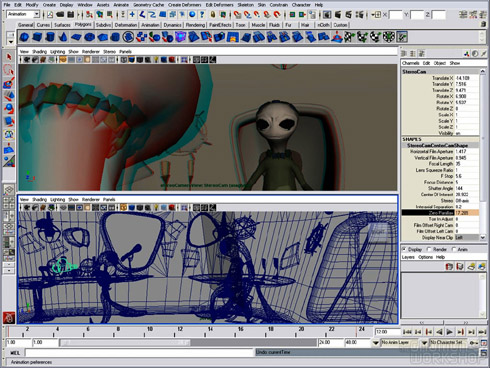Click the animation preferences icon beside character set
The image size is (490, 368).
coord(484,342)
